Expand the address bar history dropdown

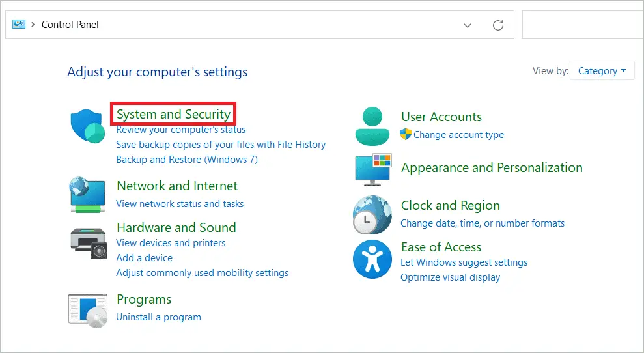[x=468, y=25]
